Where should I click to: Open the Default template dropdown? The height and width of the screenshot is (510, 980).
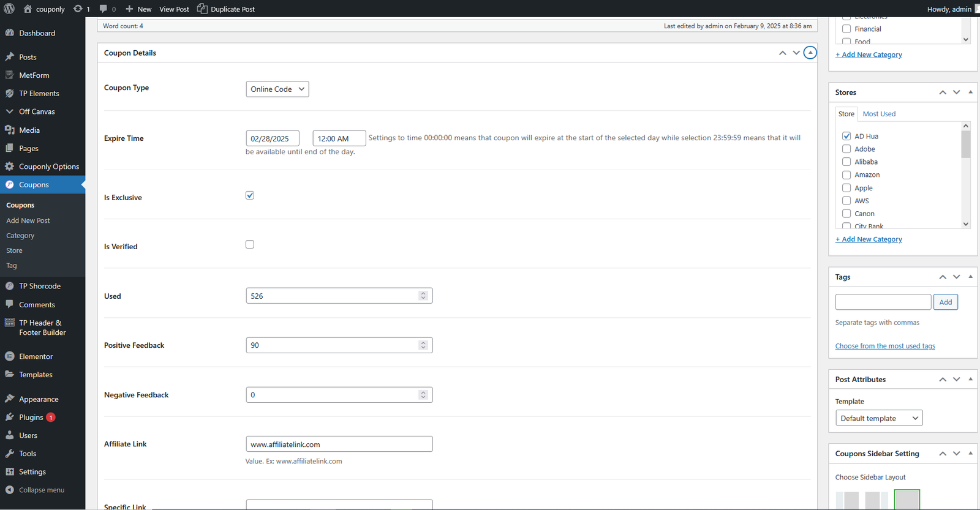click(878, 418)
